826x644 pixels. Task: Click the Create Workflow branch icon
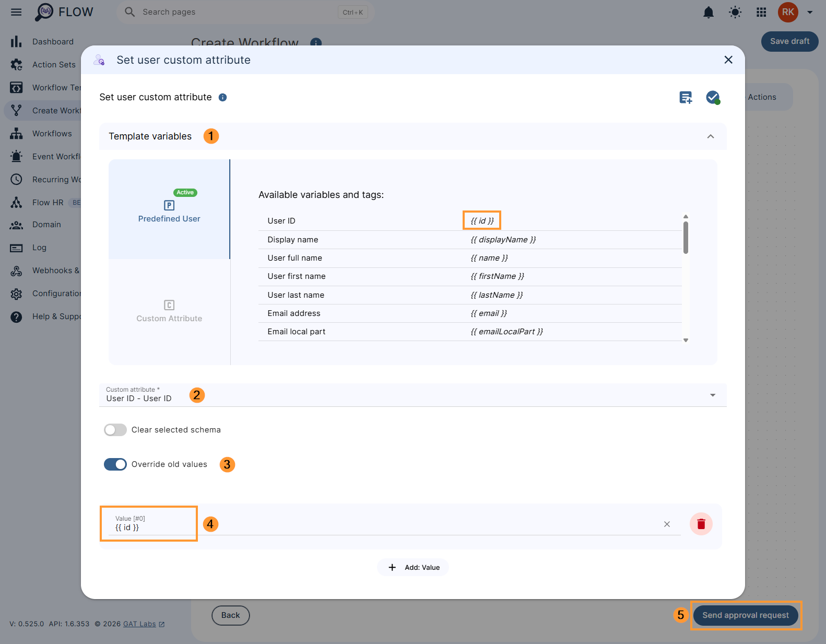pos(16,111)
